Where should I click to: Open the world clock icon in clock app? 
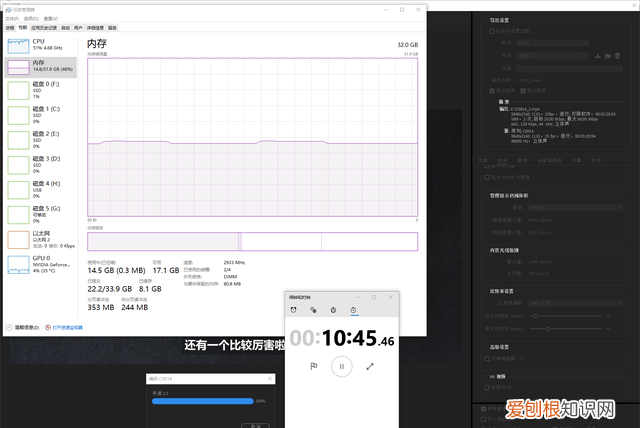[x=313, y=310]
